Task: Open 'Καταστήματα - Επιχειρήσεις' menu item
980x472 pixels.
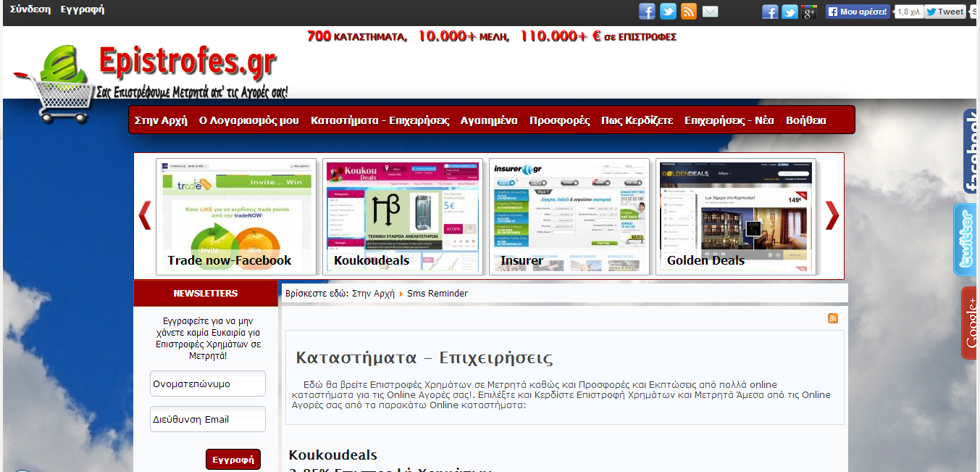Action: coord(380,120)
